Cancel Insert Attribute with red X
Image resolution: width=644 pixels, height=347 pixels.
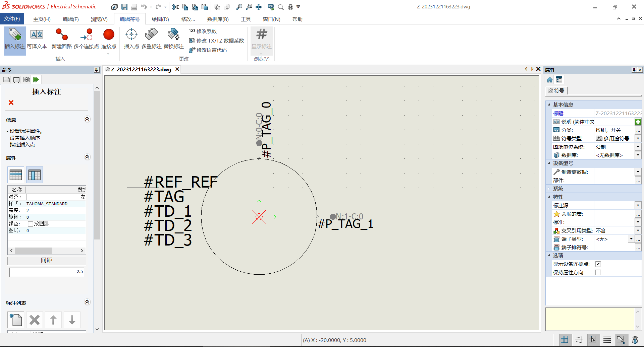pyautogui.click(x=11, y=102)
